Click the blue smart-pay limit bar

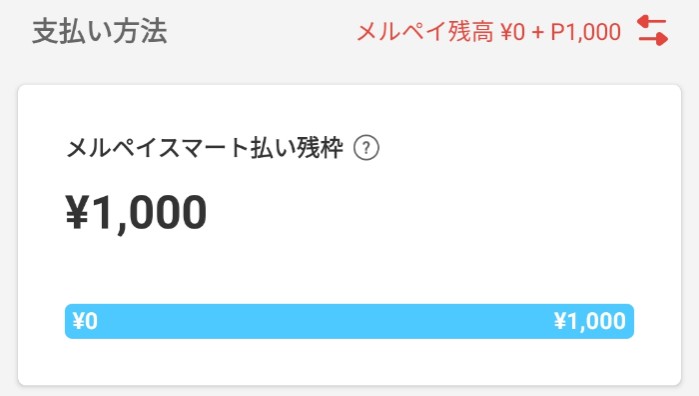click(x=350, y=321)
